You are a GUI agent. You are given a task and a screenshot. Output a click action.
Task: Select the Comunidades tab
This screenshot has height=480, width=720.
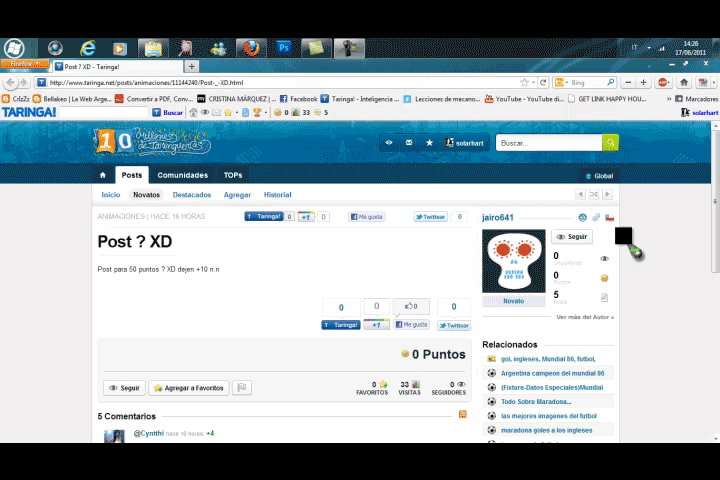(183, 175)
